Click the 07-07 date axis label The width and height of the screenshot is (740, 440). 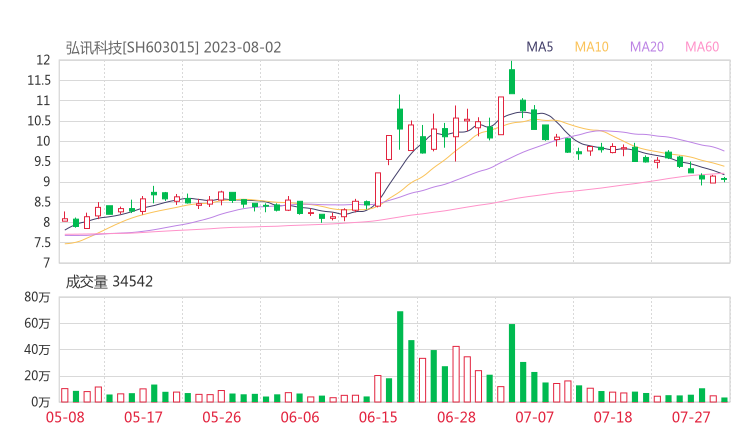click(x=534, y=417)
